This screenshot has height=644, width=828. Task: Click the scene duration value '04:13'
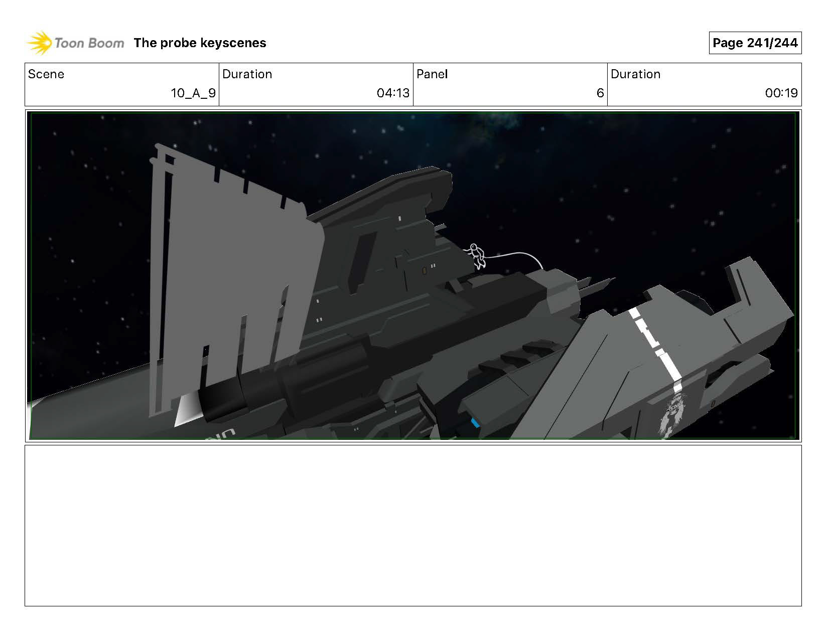tap(393, 93)
